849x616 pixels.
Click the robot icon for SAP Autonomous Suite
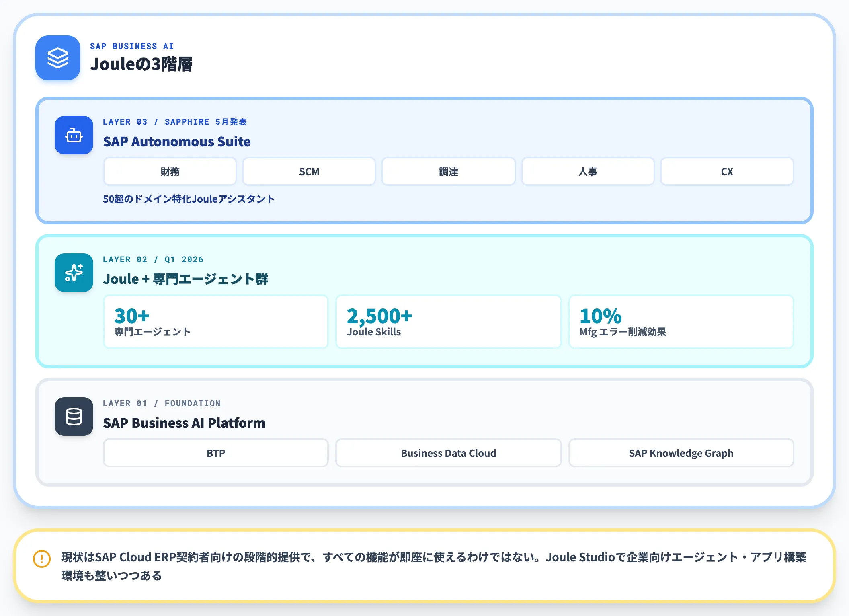(x=74, y=135)
